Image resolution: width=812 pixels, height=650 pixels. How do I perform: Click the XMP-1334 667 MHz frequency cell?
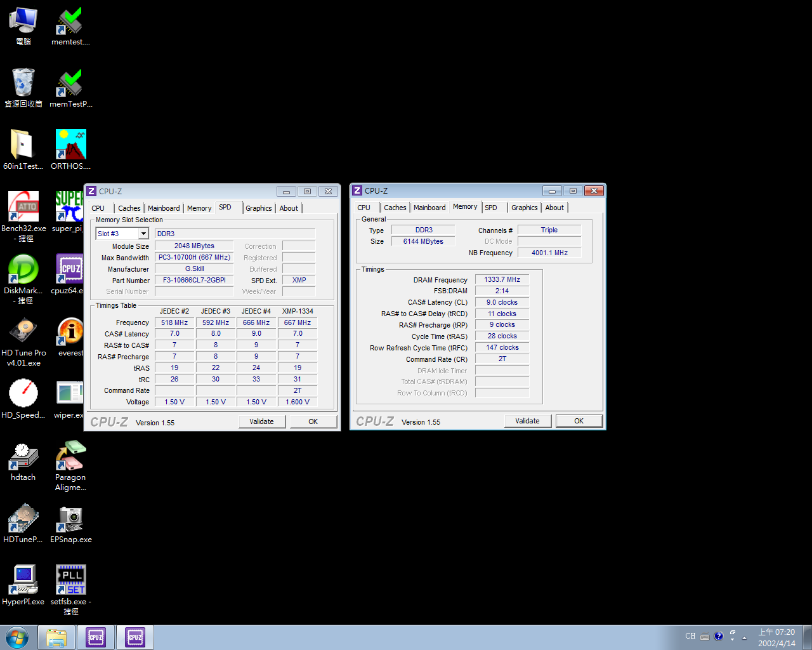[298, 322]
